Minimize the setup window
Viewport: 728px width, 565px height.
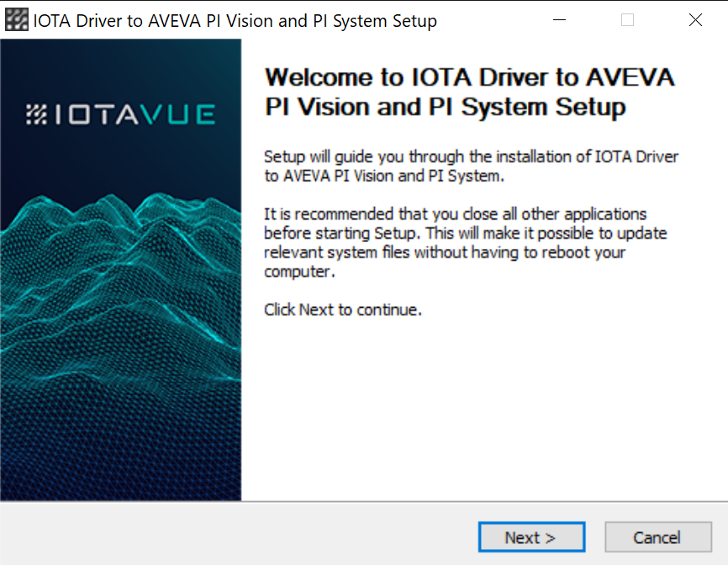(560, 20)
